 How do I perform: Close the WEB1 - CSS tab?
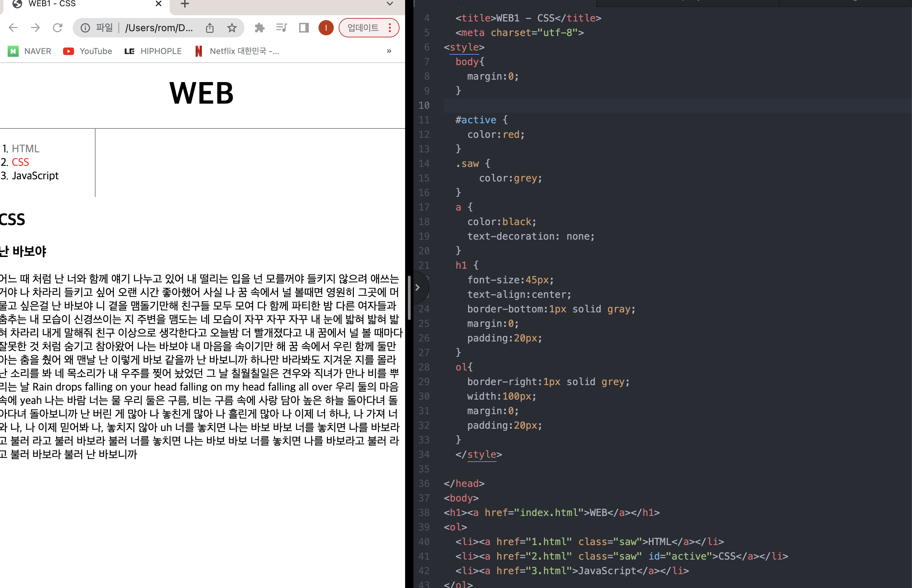[x=159, y=4]
